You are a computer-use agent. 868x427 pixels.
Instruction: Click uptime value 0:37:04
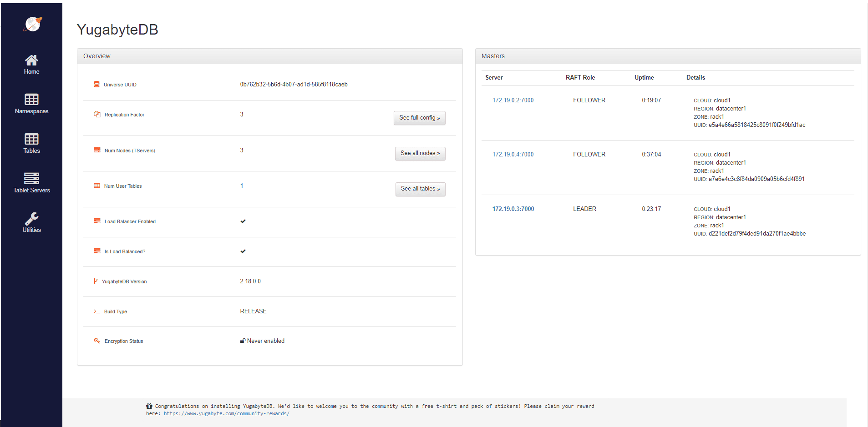pyautogui.click(x=651, y=154)
